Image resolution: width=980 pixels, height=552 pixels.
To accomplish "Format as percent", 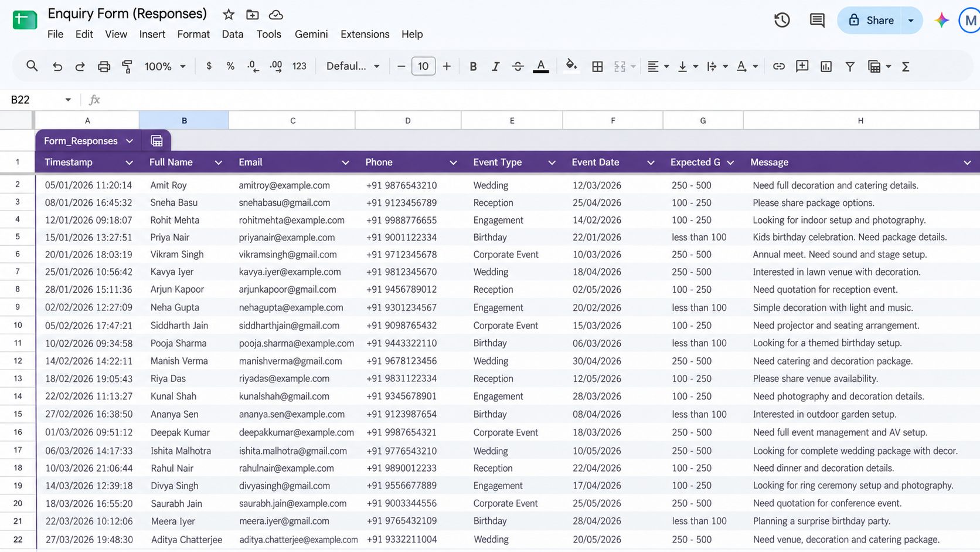I will pyautogui.click(x=230, y=66).
